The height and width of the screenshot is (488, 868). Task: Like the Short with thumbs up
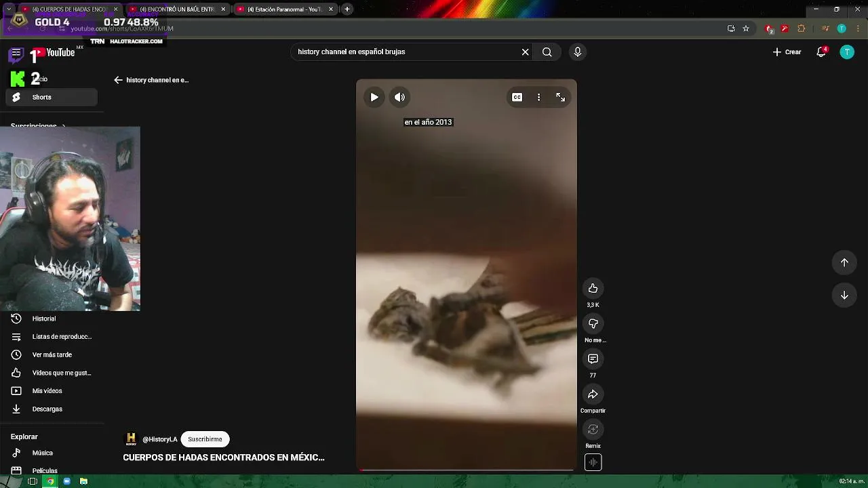coord(593,288)
